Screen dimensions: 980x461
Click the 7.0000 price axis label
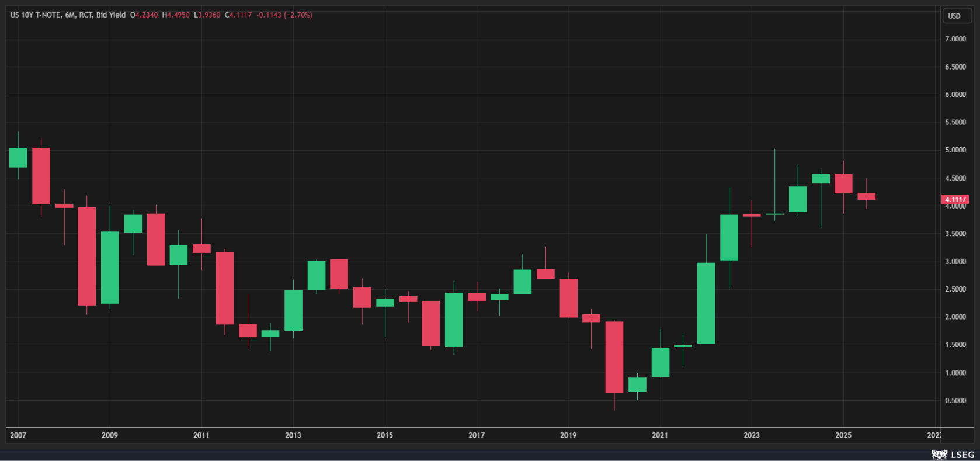tap(955, 39)
